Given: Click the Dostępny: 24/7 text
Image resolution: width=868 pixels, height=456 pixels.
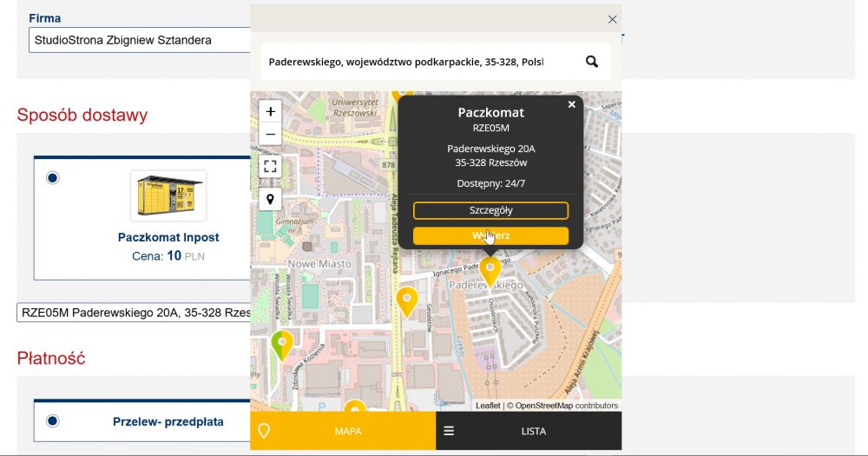Looking at the screenshot, I should 491,183.
